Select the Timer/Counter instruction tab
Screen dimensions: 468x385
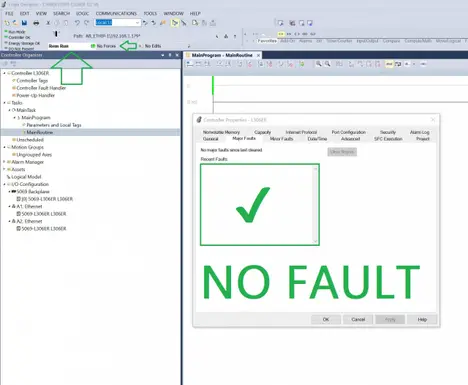(x=339, y=41)
